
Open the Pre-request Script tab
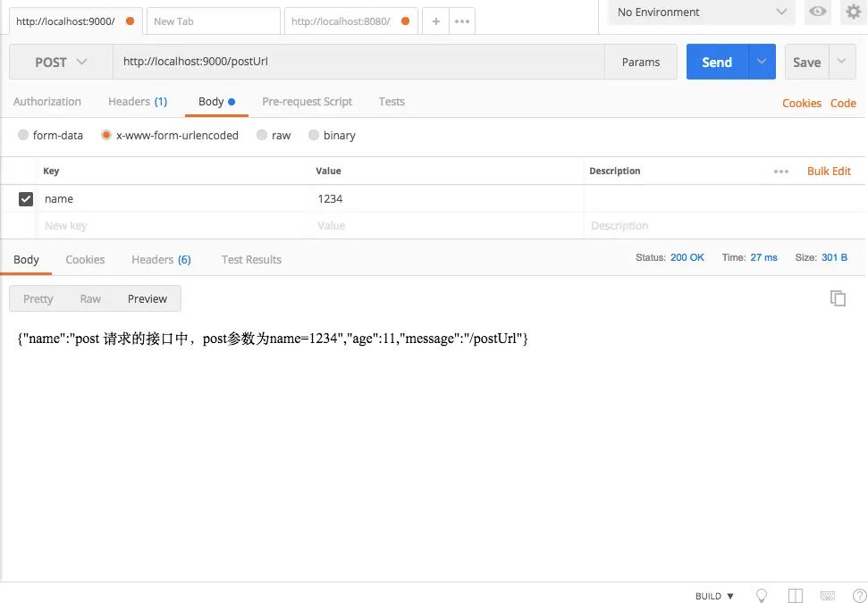tap(307, 101)
